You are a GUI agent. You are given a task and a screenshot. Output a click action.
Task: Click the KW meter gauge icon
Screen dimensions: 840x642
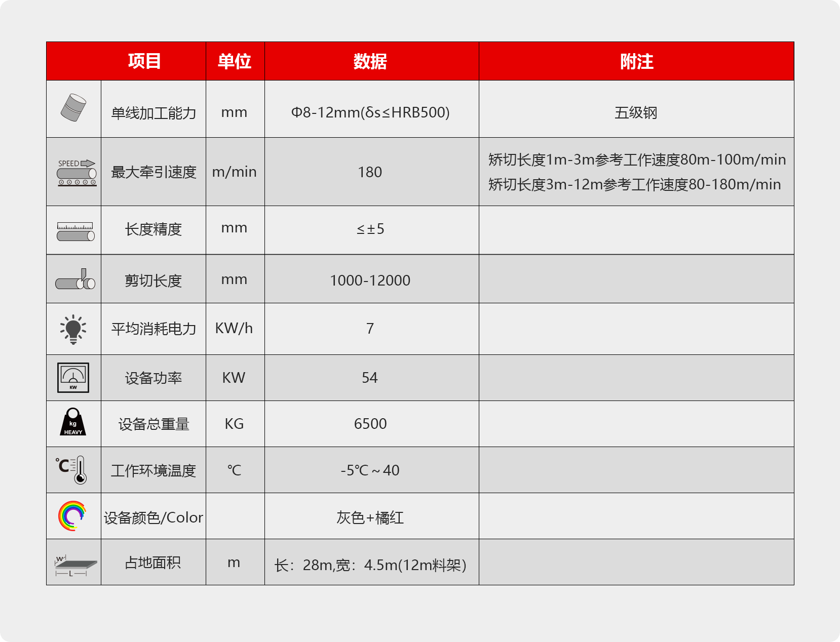73,378
